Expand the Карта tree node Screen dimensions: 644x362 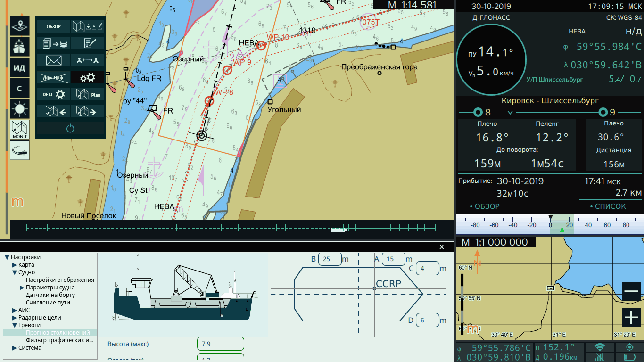(x=15, y=265)
